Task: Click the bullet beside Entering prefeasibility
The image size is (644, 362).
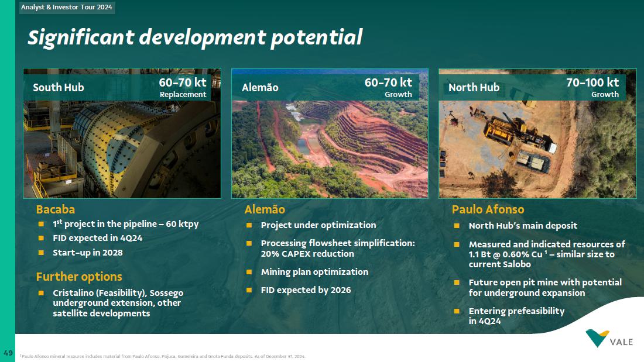Action: (457, 311)
